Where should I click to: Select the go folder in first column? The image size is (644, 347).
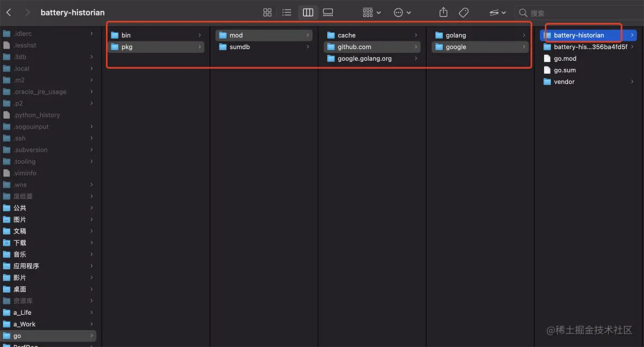48,336
